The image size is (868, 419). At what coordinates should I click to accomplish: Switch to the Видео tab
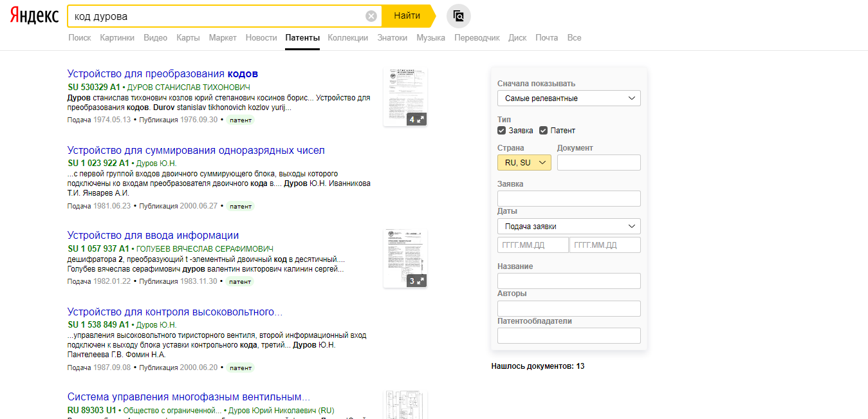pyautogui.click(x=156, y=38)
